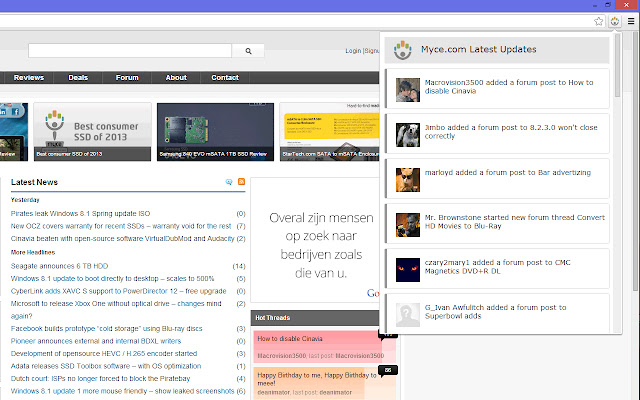
Task: Open New OCZ covers warranty news article
Action: (x=121, y=226)
